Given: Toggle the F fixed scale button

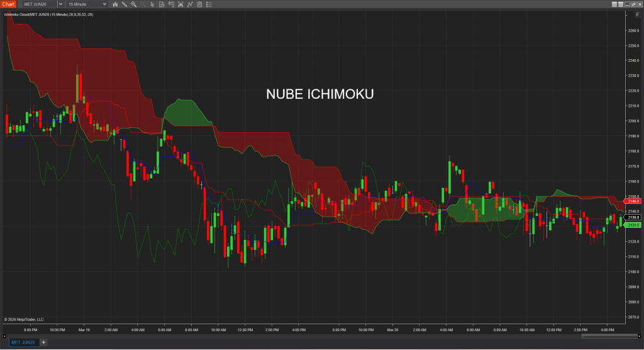Looking at the screenshot, I should [x=638, y=14].
